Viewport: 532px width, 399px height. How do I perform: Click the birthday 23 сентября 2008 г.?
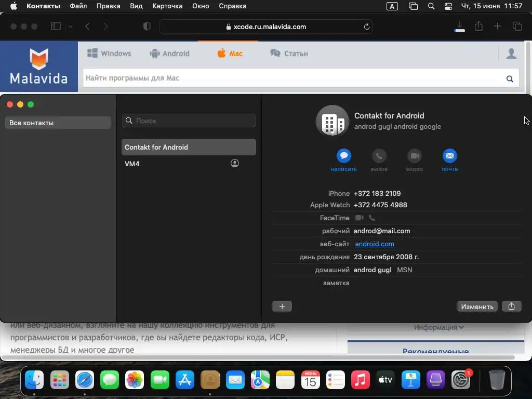(x=386, y=257)
